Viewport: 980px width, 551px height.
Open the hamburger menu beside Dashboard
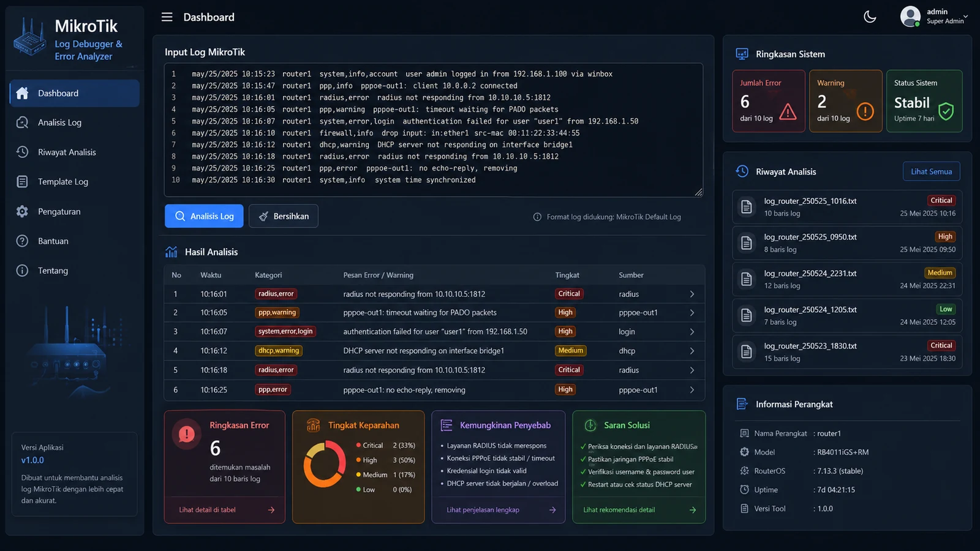(x=167, y=17)
